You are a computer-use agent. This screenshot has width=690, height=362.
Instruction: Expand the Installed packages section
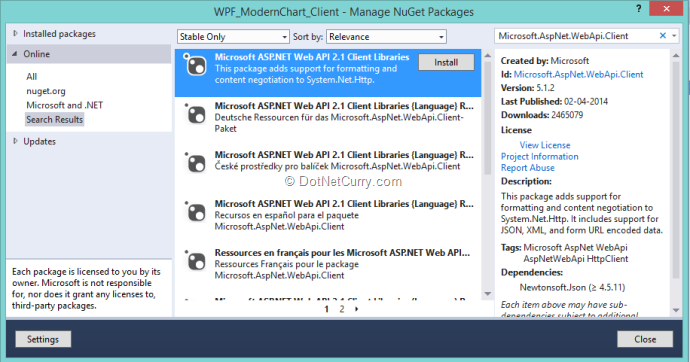pos(15,33)
